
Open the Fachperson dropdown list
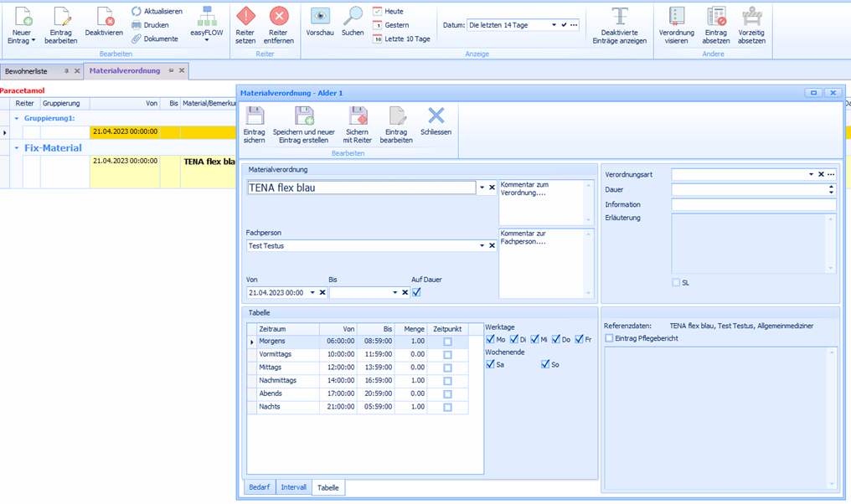482,246
